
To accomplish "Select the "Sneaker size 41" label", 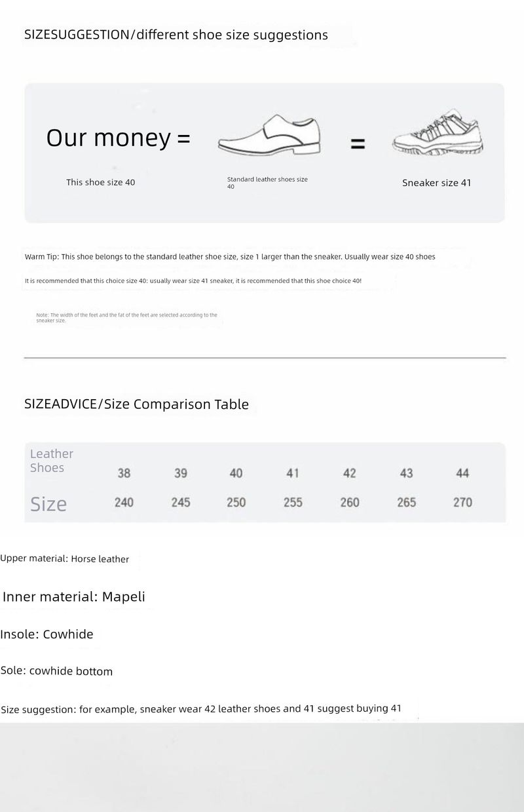I will click(436, 183).
